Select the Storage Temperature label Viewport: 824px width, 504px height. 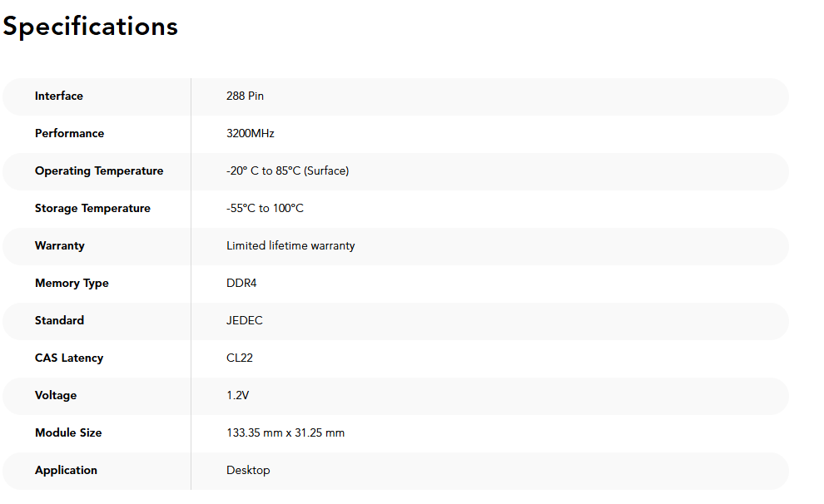(92, 209)
